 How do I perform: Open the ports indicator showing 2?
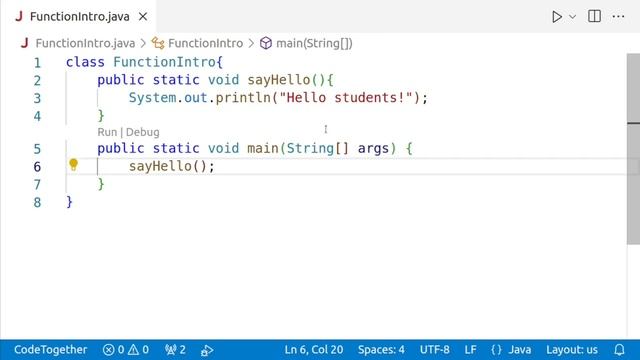[x=176, y=350]
